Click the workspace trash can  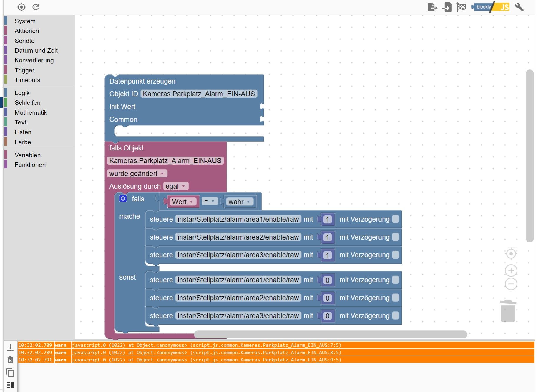click(x=508, y=311)
